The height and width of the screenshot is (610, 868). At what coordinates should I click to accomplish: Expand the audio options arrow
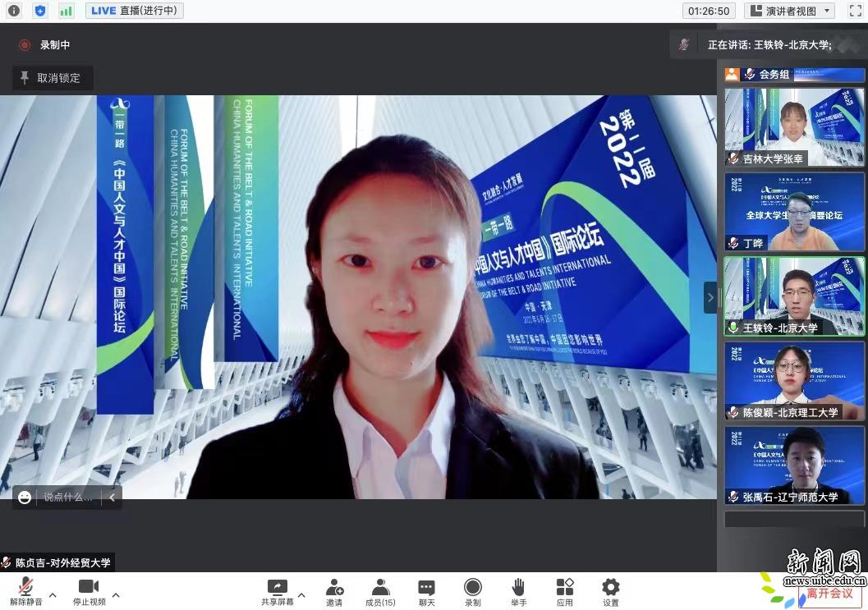pyautogui.click(x=53, y=594)
